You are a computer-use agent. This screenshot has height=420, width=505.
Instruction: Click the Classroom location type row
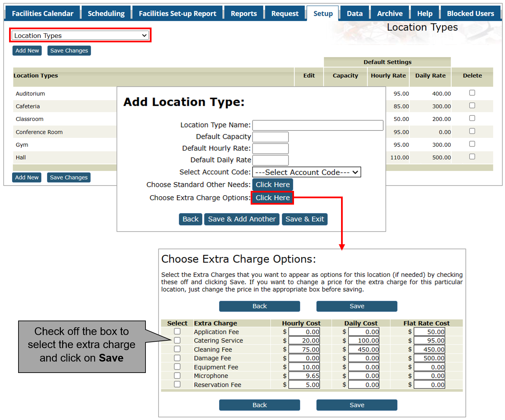pos(30,119)
